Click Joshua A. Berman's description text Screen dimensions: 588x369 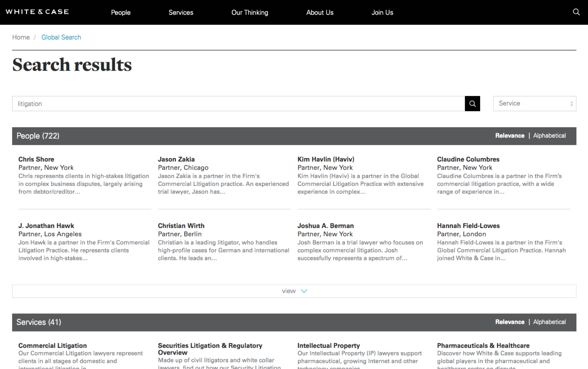(x=360, y=250)
